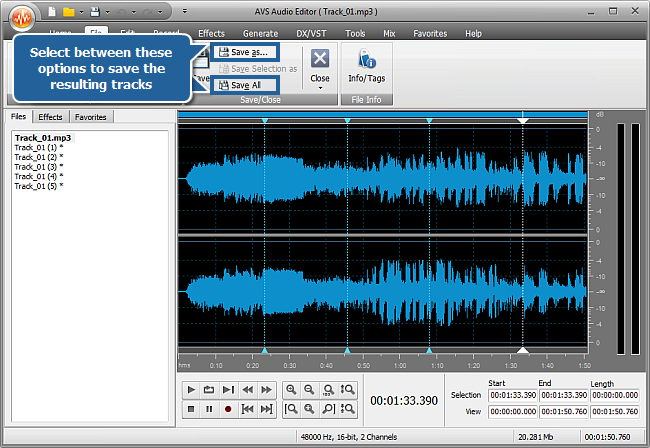650x448 pixels.
Task: Select Track_01 (4) in file list
Action: [x=39, y=177]
